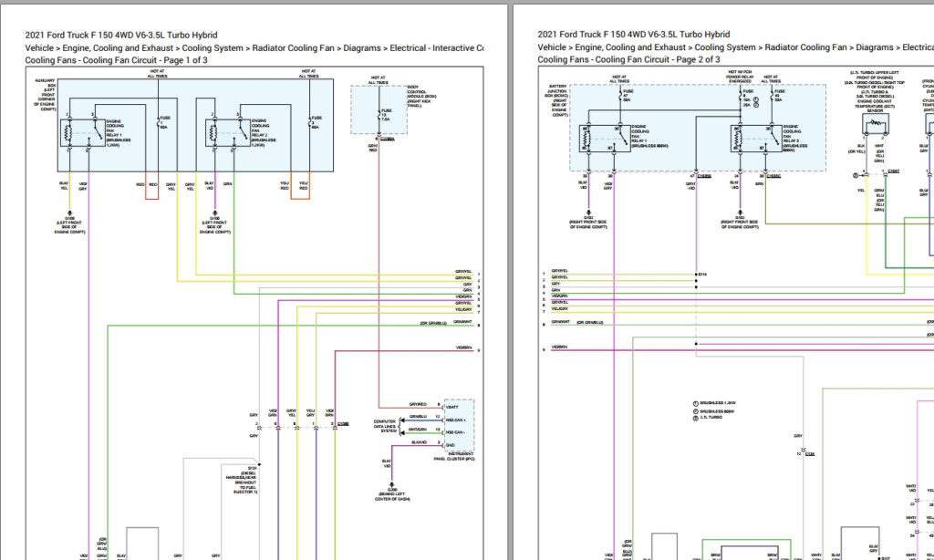Viewport: 934px width, 560px height.
Task: Click the 'GND' pin label in cluster box
Action: click(x=451, y=445)
